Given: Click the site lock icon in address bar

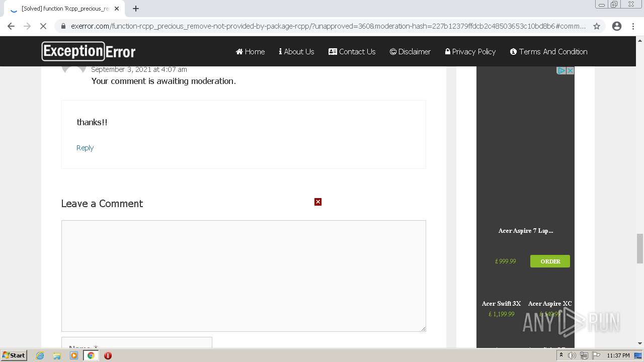Looking at the screenshot, I should pos(63,26).
